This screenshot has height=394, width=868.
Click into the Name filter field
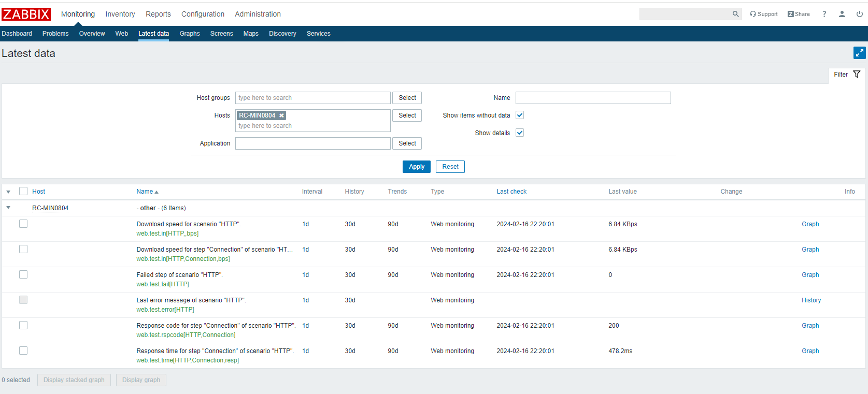(593, 98)
